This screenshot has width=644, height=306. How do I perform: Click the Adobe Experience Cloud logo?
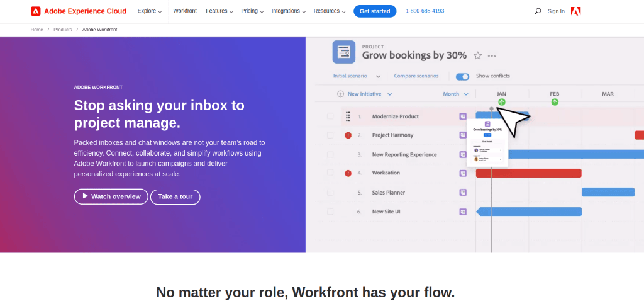(x=79, y=11)
